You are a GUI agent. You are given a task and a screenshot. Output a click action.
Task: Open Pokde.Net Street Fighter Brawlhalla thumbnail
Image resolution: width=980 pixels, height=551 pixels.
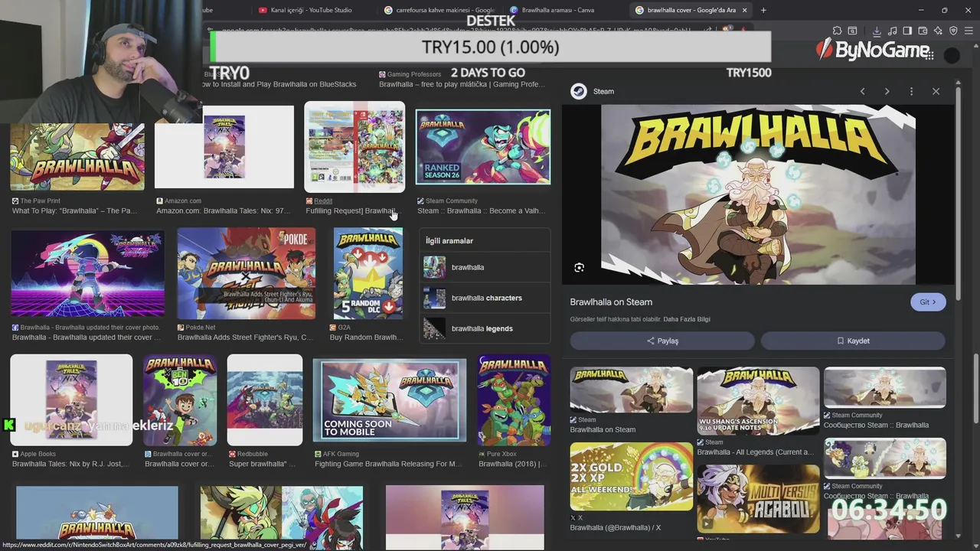(x=247, y=273)
